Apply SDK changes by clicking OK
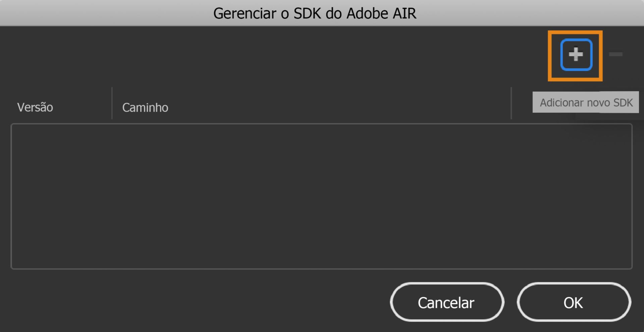 click(574, 302)
